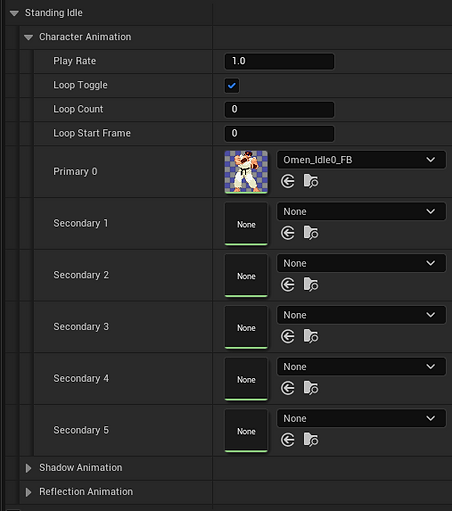Viewport: 452px width, 511px height.
Task: Use selected asset for Secondary 3
Action: point(288,336)
